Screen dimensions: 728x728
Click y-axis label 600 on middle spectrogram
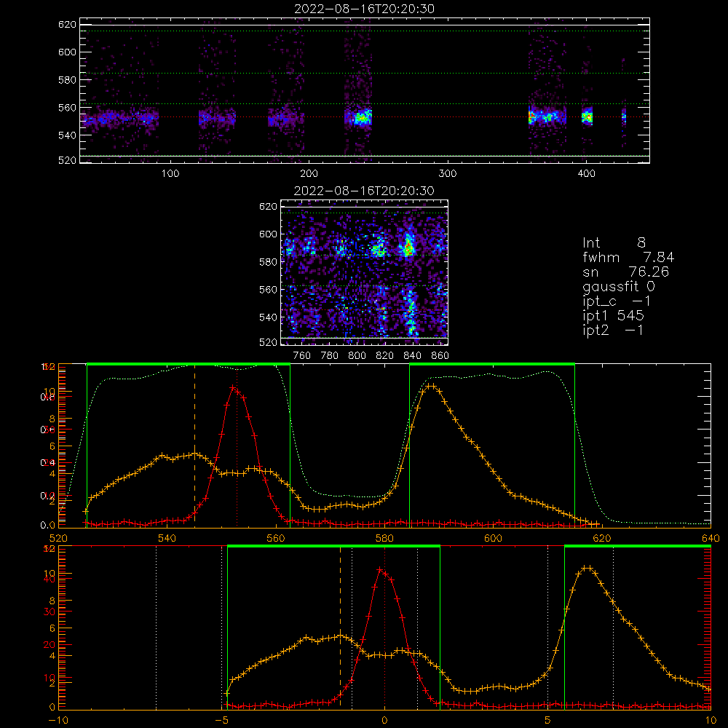(268, 234)
